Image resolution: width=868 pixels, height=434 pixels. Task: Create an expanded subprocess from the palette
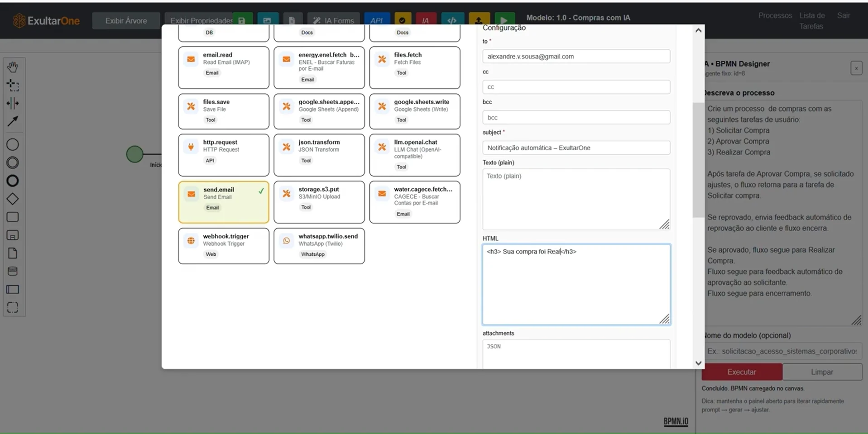(13, 235)
